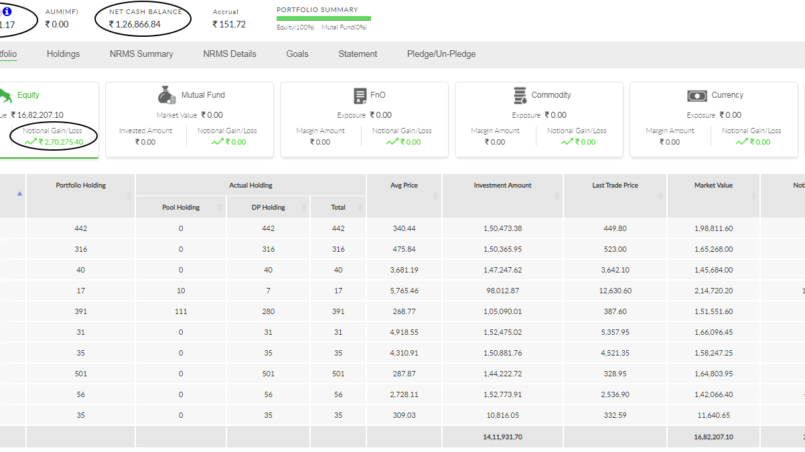The width and height of the screenshot is (805, 452).
Task: Click the Currency banknote icon
Action: pyautogui.click(x=697, y=96)
